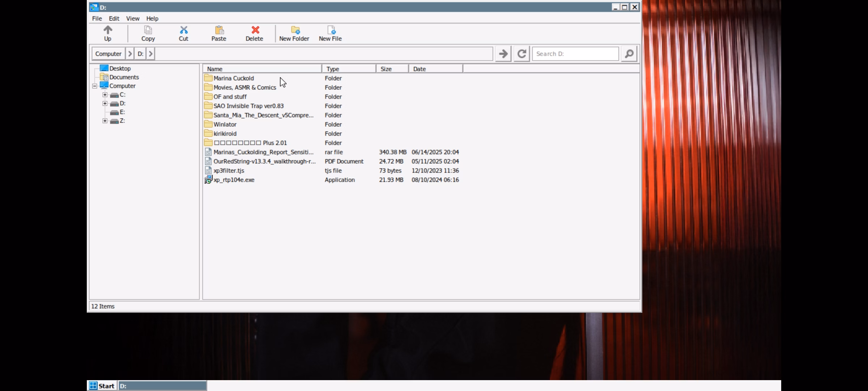The image size is (868, 391).
Task: Click the go arrow next to address bar
Action: pyautogui.click(x=503, y=54)
